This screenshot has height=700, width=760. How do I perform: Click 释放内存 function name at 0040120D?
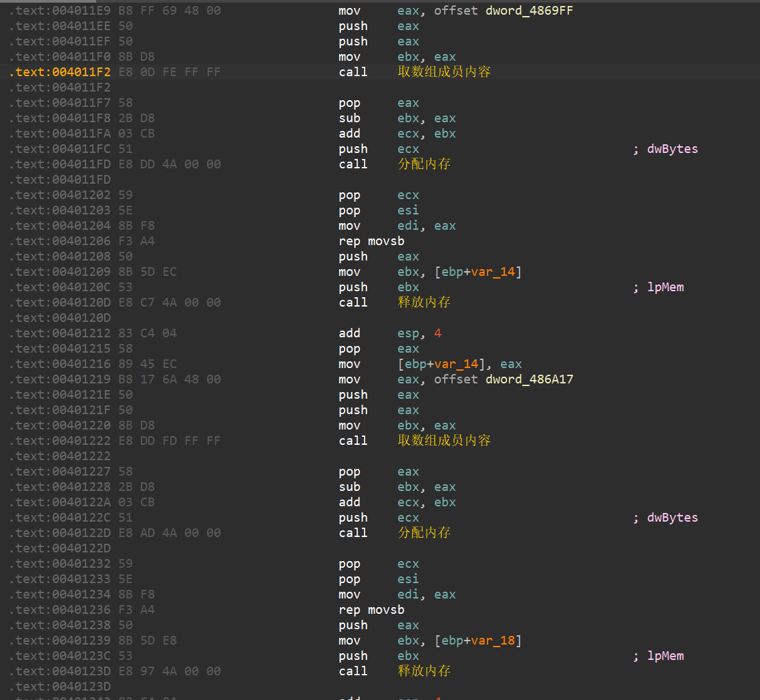424,303
